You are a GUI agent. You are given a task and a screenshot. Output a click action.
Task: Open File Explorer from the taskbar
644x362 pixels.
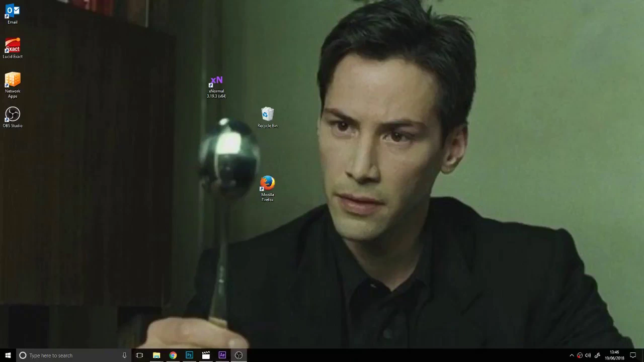156,355
